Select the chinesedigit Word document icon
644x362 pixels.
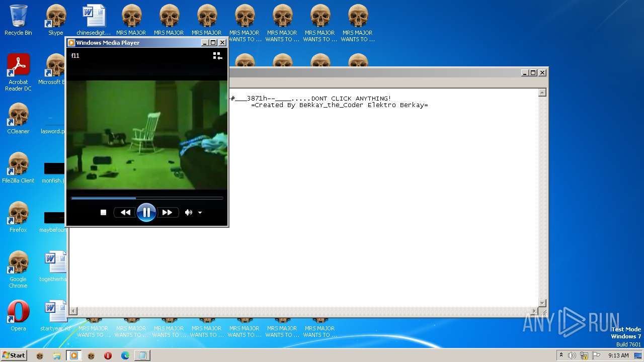pos(94,20)
